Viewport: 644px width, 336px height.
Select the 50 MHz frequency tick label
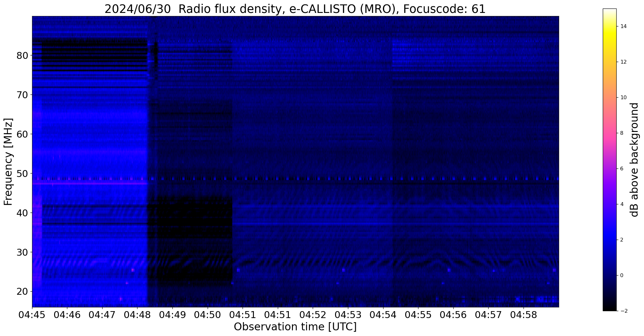pyautogui.click(x=22, y=174)
